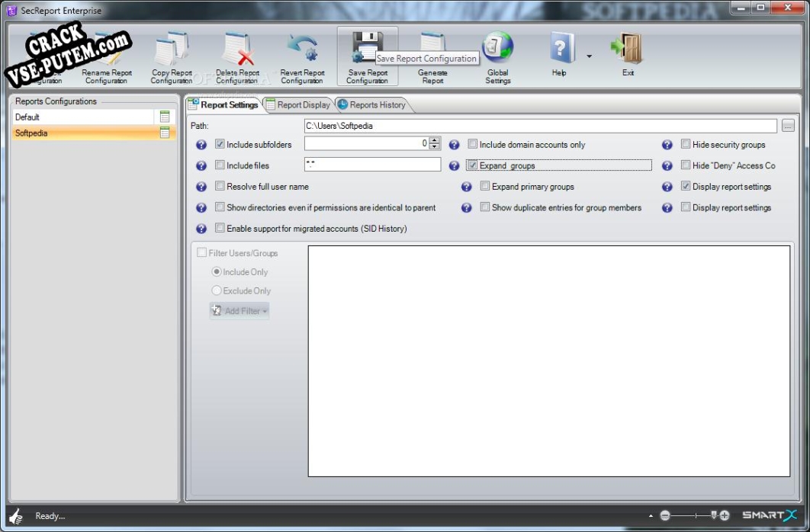Increase subfolder depth with up stepper
Viewport: 810px width, 532px height.
pyautogui.click(x=435, y=139)
